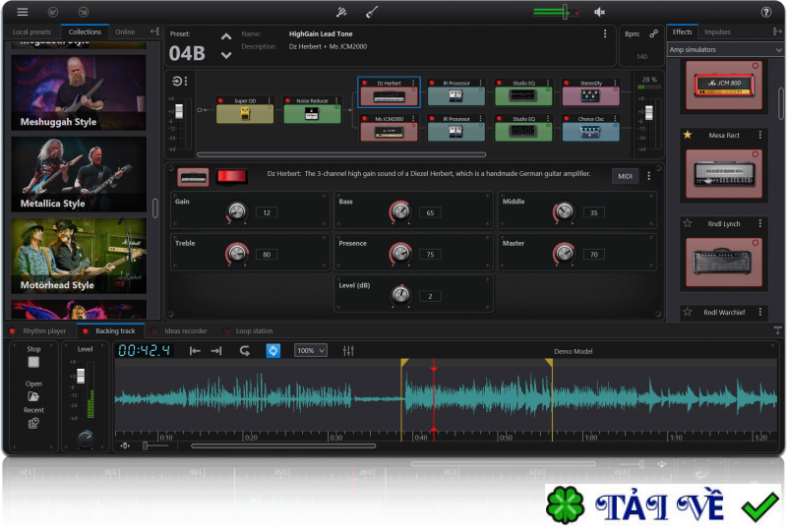Viewport: 787px width, 532px height.
Task: Click the mixer settings icon in Backing track
Action: 348,351
